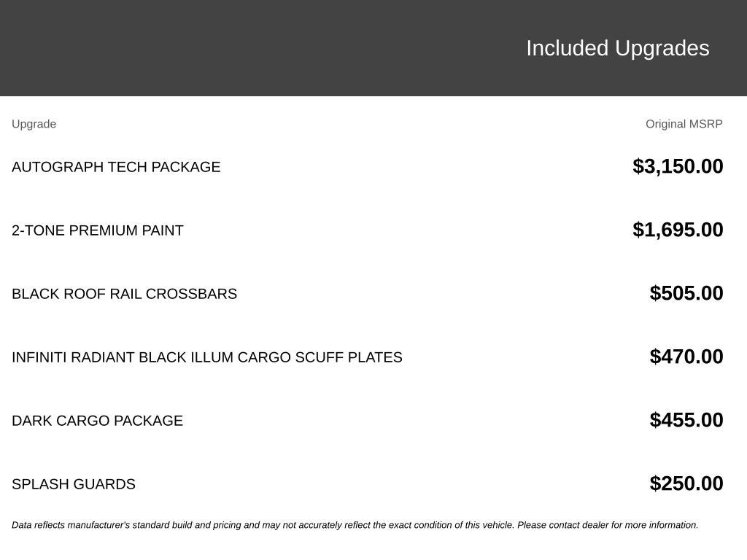Select the Original MSRP column header
747x560 pixels.
pyautogui.click(x=684, y=124)
